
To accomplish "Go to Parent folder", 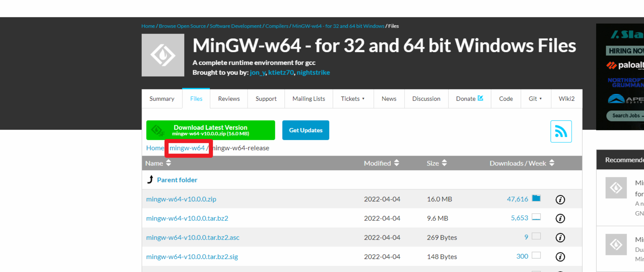I will 177,180.
